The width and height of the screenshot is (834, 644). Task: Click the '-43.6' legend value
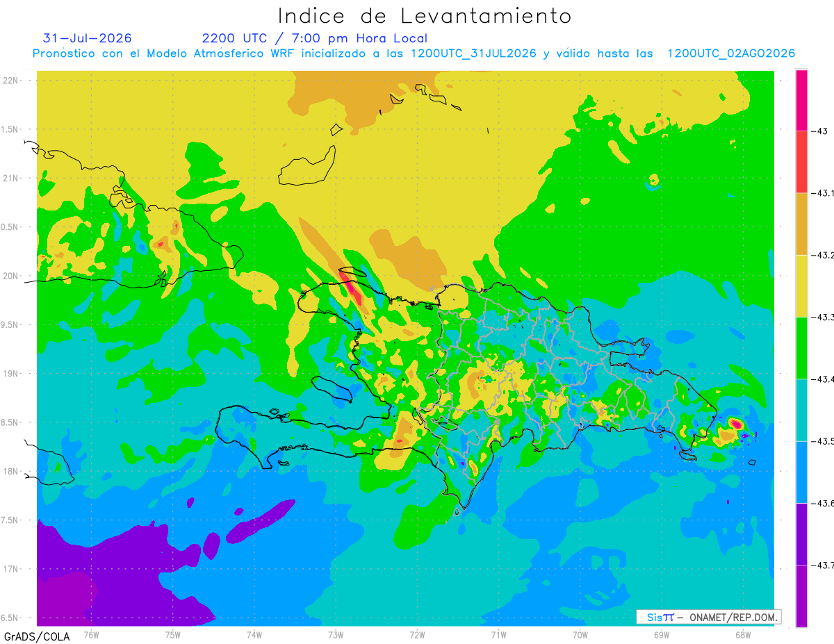click(x=823, y=503)
